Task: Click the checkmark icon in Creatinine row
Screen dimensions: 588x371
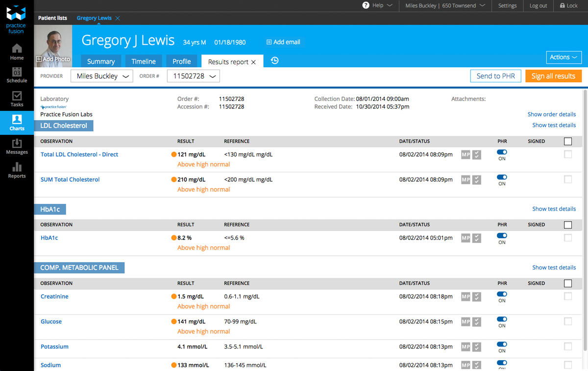Action: (x=476, y=297)
